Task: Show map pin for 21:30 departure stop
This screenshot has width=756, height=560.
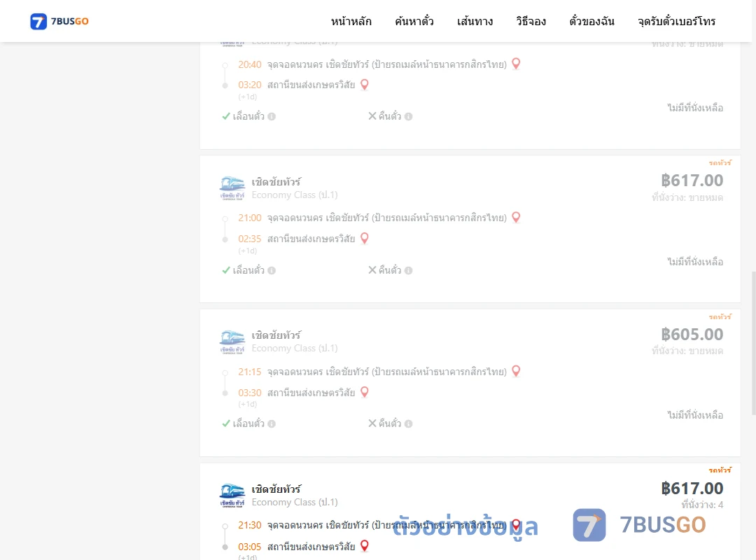Action: tap(516, 525)
